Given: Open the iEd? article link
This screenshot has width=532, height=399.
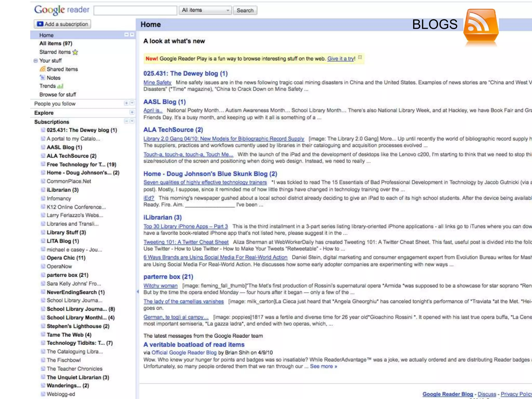Looking at the screenshot, I should click(x=149, y=198).
